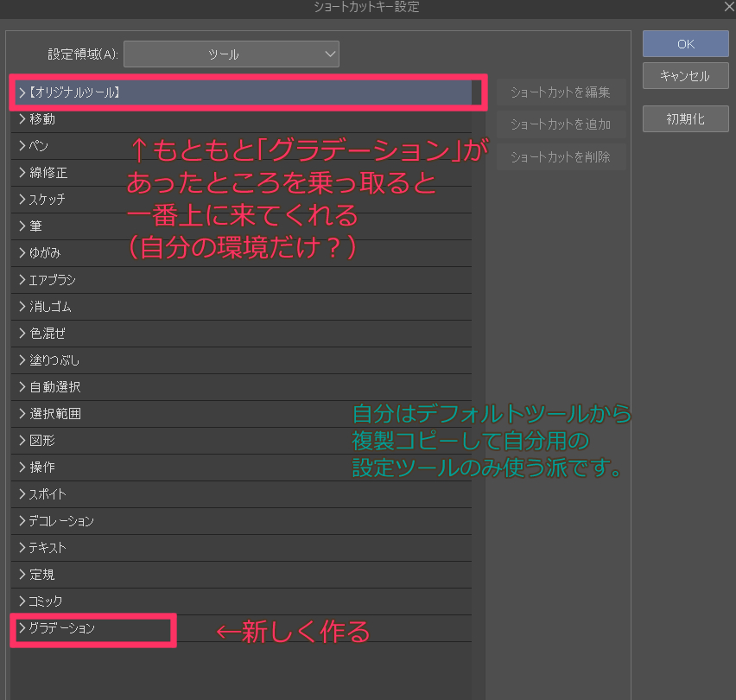
Task: Click the OK button
Action: click(685, 43)
